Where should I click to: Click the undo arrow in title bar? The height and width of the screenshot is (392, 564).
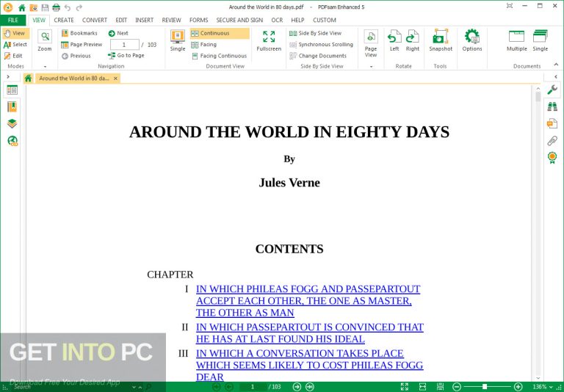[x=68, y=7]
